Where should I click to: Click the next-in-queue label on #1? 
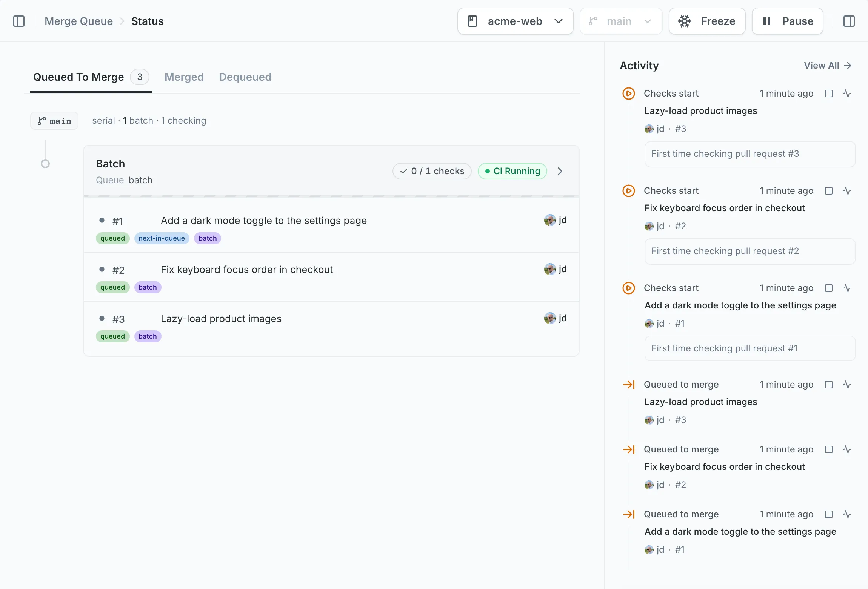(162, 238)
